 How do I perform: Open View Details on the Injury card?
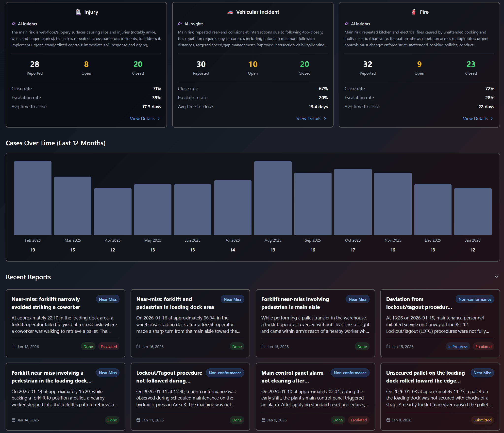click(145, 118)
